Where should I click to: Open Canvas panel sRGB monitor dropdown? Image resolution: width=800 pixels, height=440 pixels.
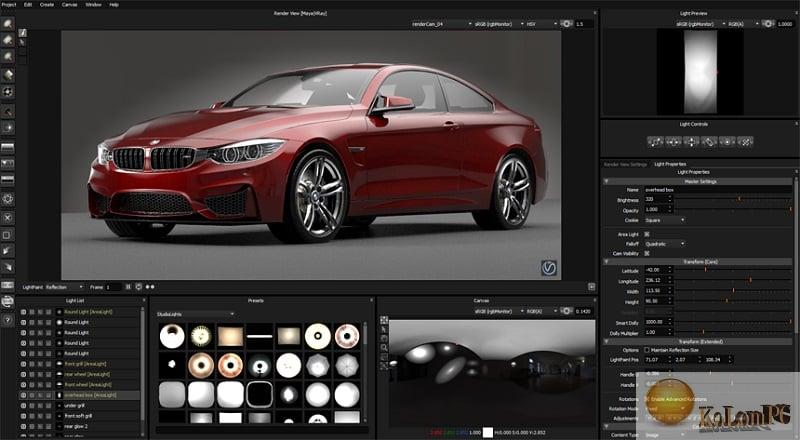pos(499,311)
